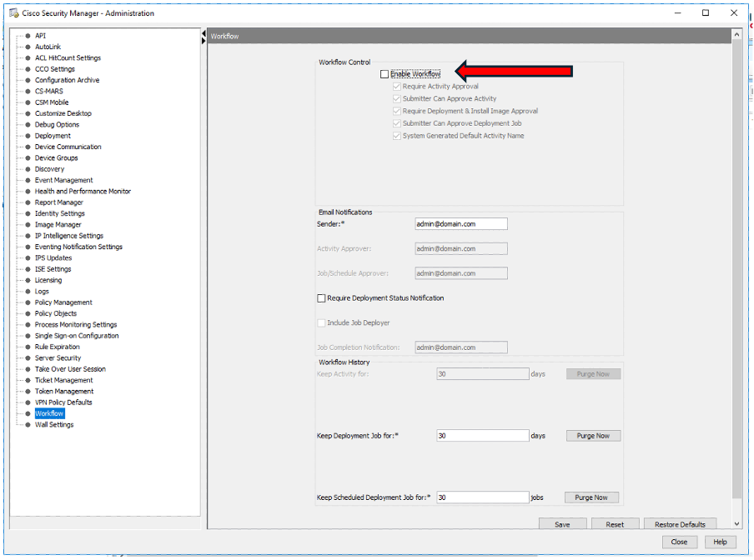Check Require Deployment Status Notification
The image size is (754, 560).
(x=321, y=298)
